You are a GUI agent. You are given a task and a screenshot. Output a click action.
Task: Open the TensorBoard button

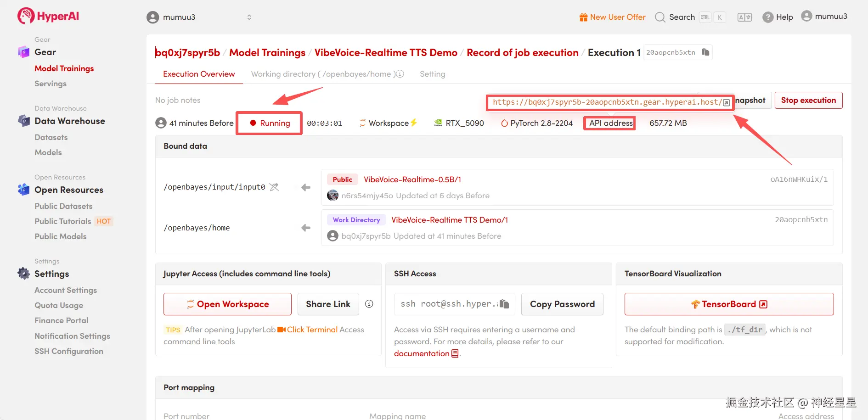pyautogui.click(x=729, y=304)
